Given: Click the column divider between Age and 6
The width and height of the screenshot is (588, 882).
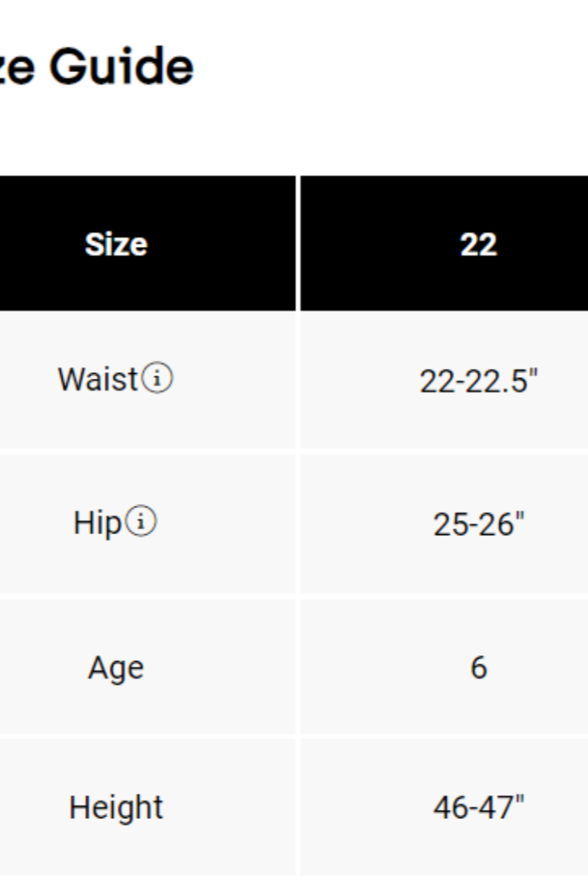Looking at the screenshot, I should click(298, 668).
